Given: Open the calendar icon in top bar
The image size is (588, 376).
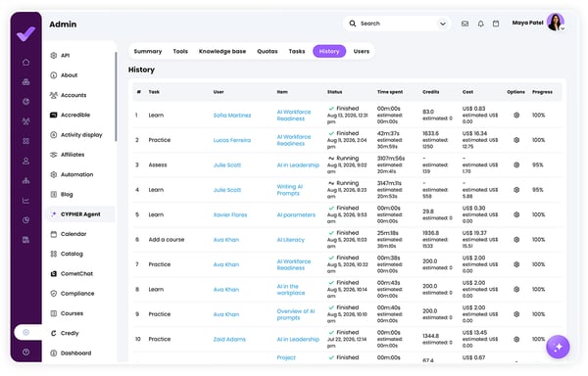Looking at the screenshot, I should point(496,23).
